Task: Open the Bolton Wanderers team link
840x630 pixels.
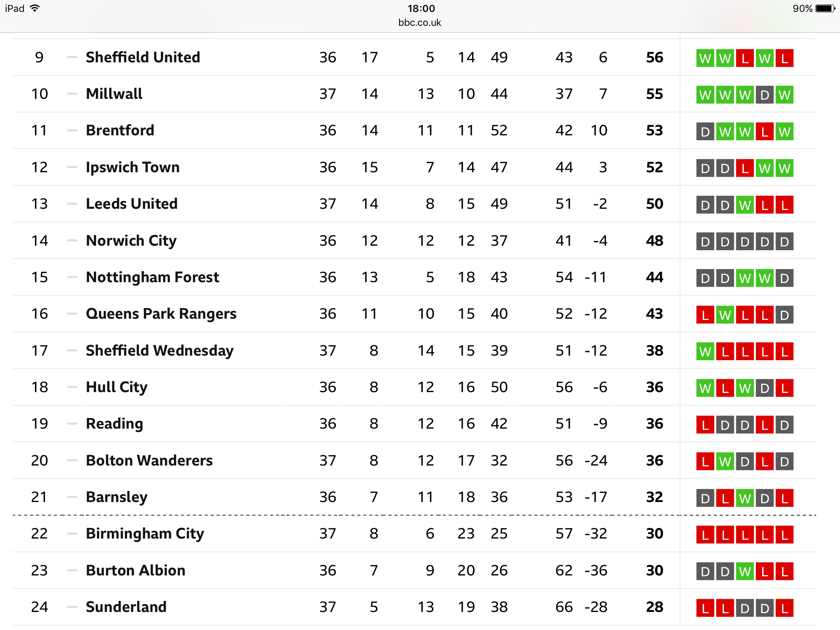Action: [149, 460]
